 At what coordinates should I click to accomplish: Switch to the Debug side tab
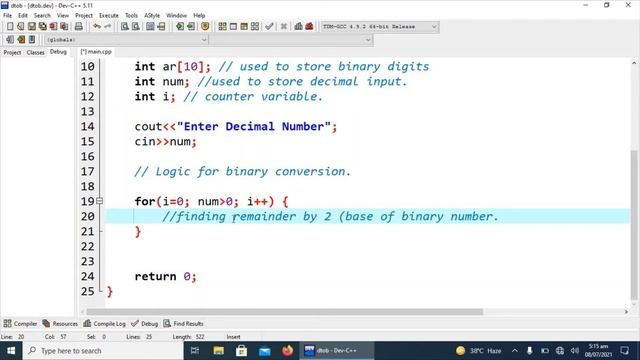coord(58,52)
